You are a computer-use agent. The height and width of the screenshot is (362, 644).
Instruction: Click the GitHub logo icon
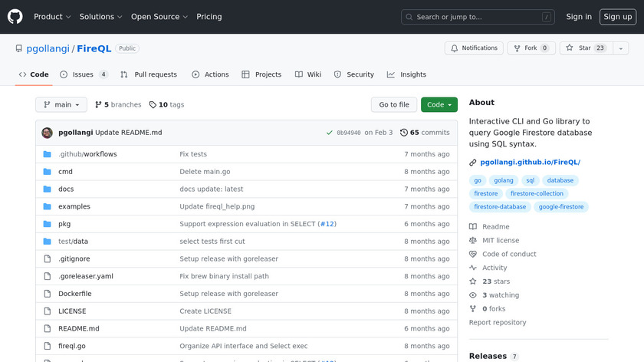(15, 16)
